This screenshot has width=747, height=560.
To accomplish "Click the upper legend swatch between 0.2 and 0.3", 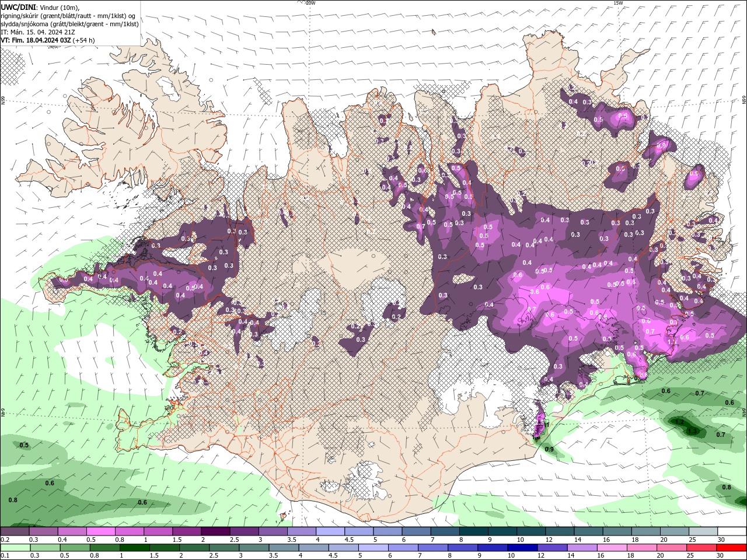I will click(x=15, y=531).
